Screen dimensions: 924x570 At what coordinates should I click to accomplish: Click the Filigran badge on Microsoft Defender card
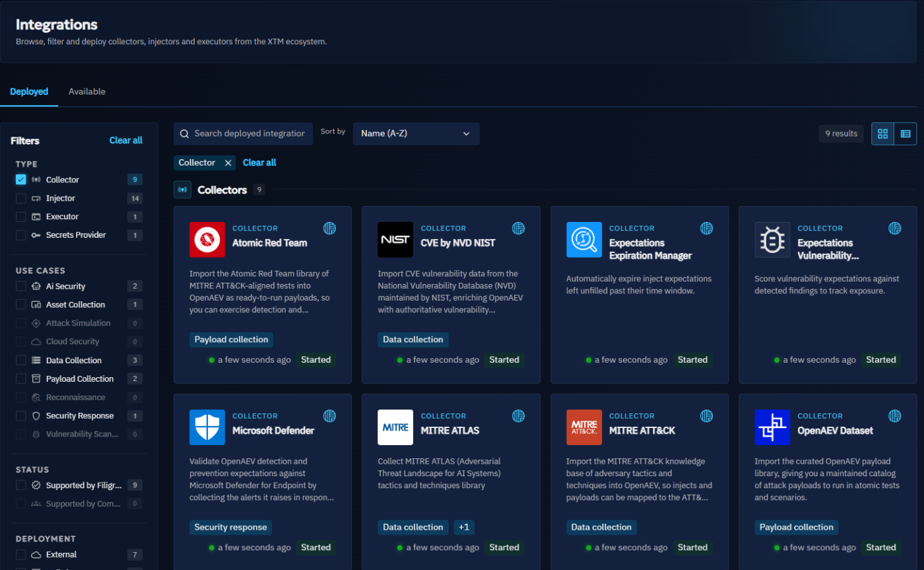(329, 416)
